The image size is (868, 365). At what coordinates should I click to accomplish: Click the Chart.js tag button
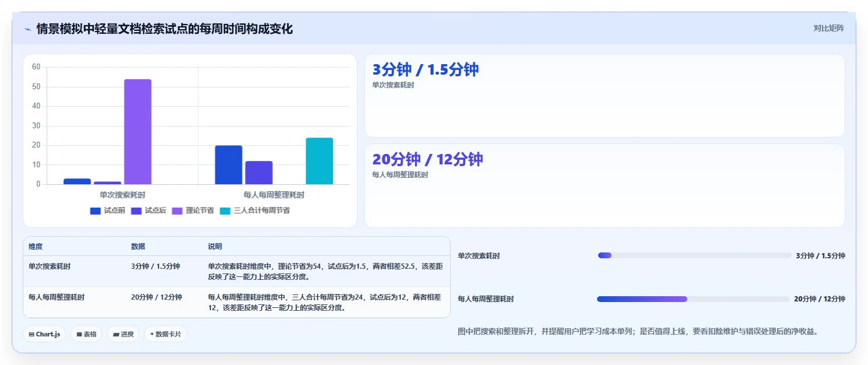(x=44, y=334)
